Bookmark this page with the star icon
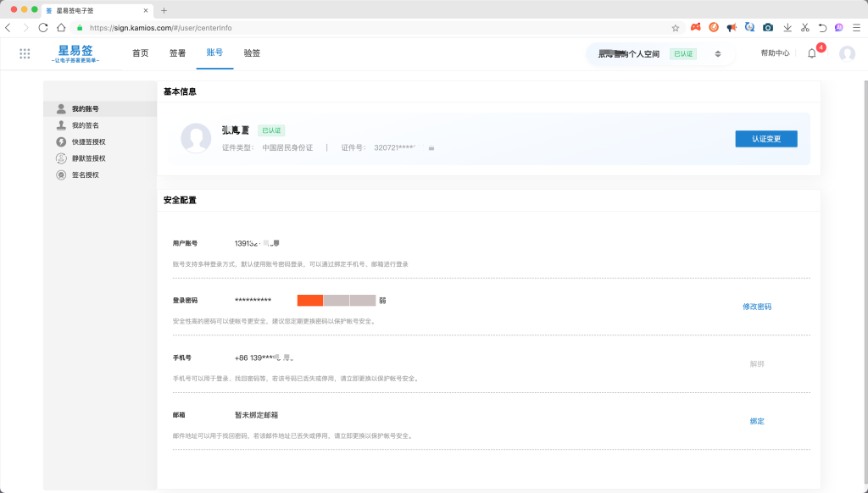This screenshot has width=868, height=493. click(676, 28)
